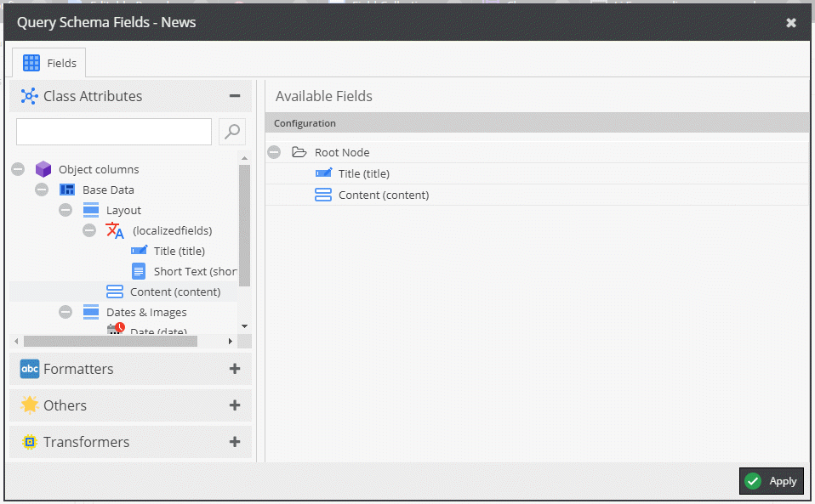
Task: Collapse the Object columns tree node
Action: pos(18,169)
